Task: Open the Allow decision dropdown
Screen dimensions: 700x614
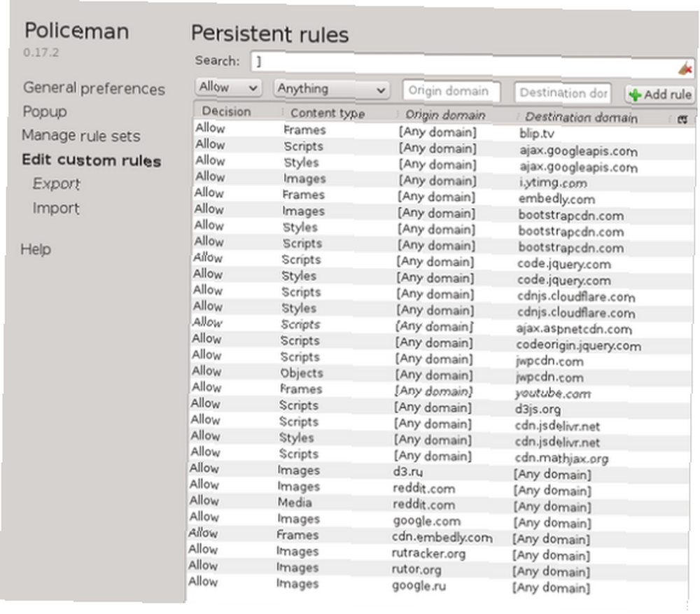Action: pyautogui.click(x=227, y=87)
